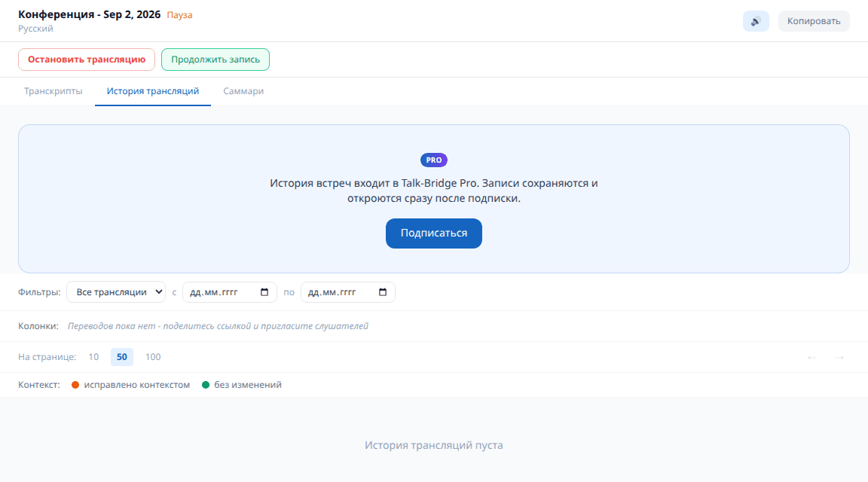Click the без изменений legend text
The width and height of the screenshot is (868, 482).
(248, 385)
